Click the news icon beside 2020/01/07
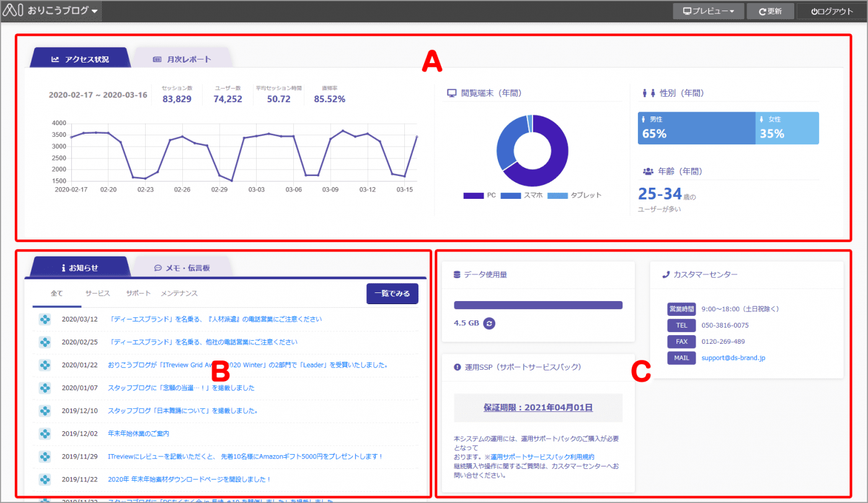The height and width of the screenshot is (503, 868). pos(45,388)
